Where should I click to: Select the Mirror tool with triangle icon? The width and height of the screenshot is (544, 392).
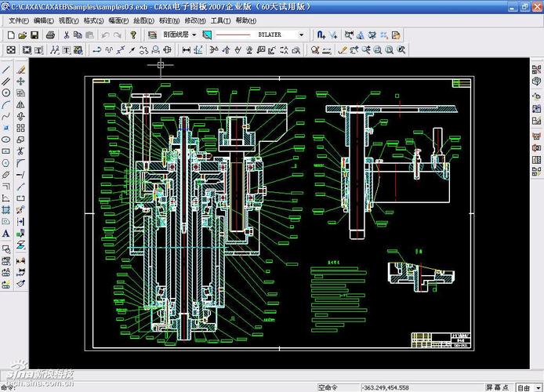20,104
